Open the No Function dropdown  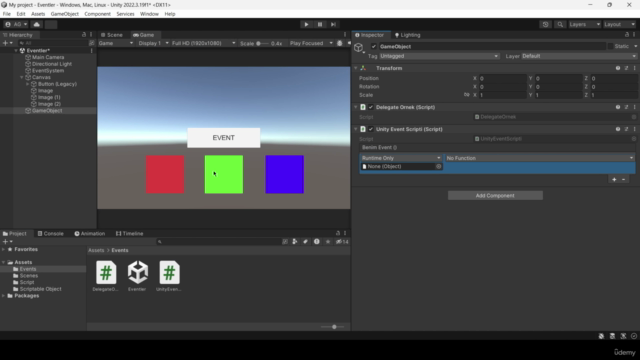coord(540,158)
